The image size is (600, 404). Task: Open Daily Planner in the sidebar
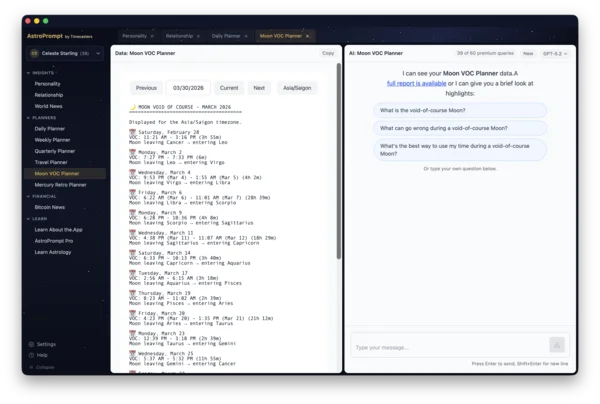pos(50,129)
